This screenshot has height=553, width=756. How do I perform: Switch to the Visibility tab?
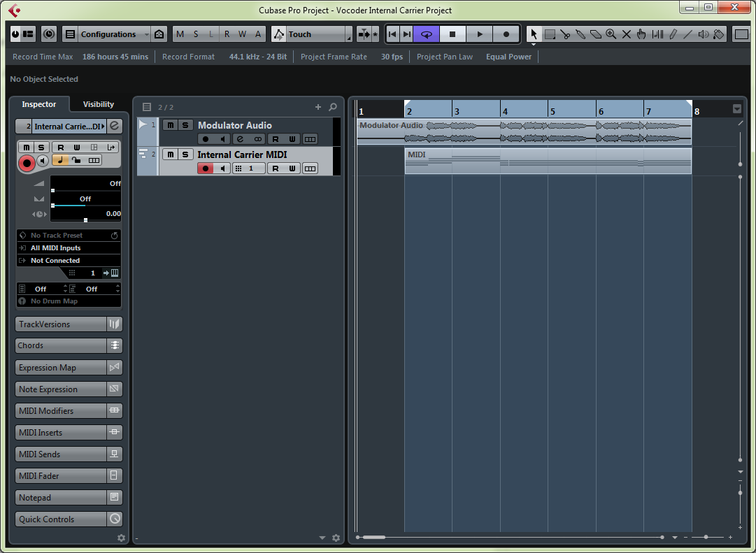click(x=99, y=104)
